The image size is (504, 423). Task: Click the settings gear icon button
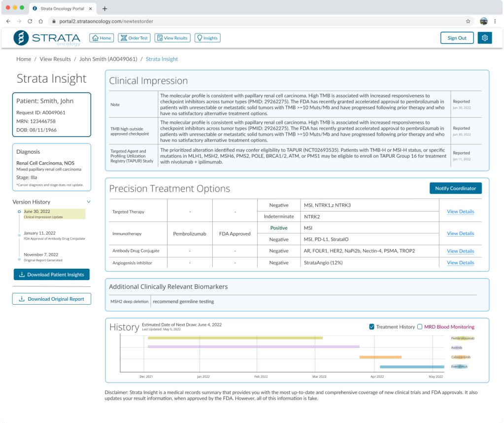pyautogui.click(x=485, y=38)
